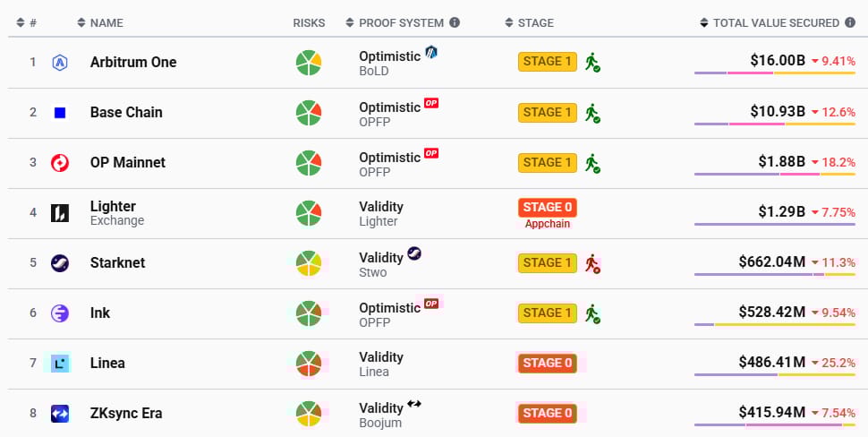
Task: Sort table by the # rank column
Action: point(27,22)
